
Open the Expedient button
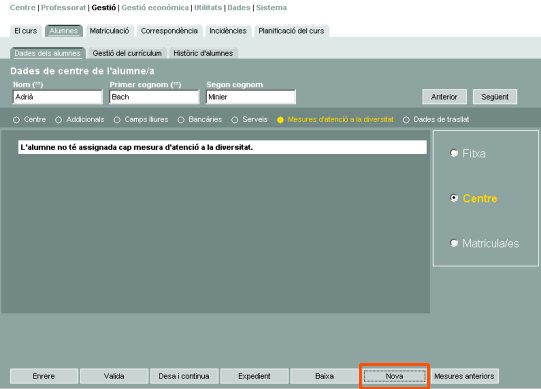coord(254,376)
